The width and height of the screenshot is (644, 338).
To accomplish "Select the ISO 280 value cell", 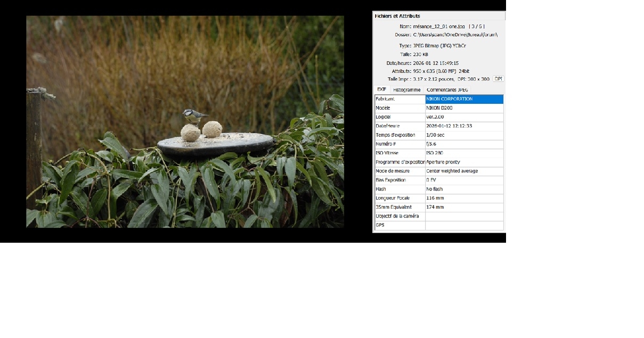I will [x=435, y=153].
